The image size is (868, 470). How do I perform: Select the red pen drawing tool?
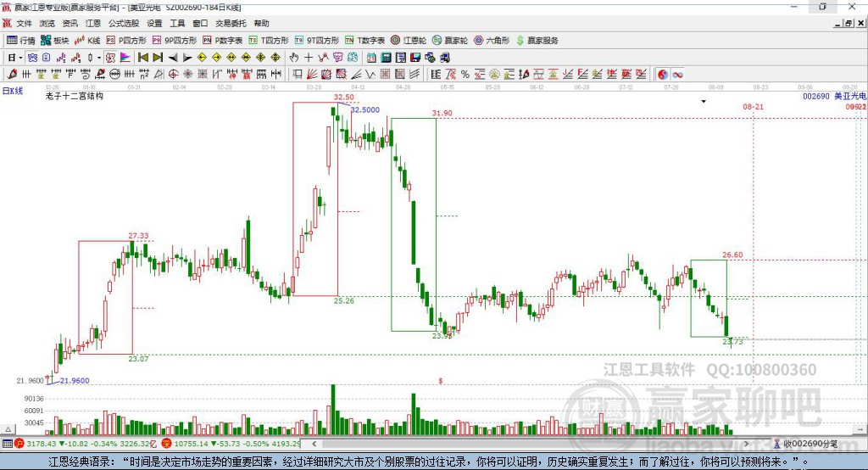[x=12, y=75]
